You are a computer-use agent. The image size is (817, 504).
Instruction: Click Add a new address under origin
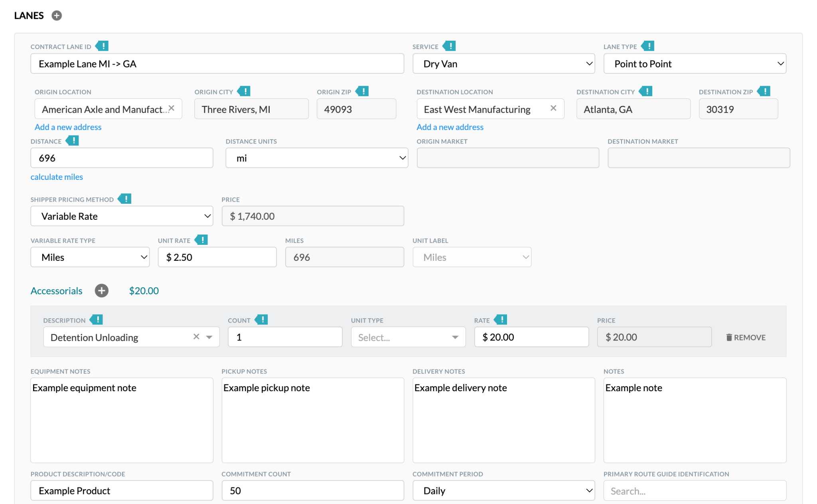[68, 127]
